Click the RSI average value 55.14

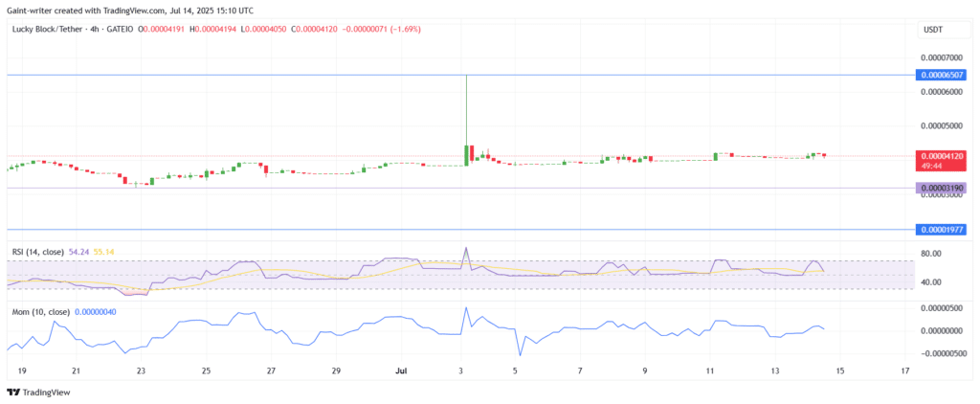point(103,252)
